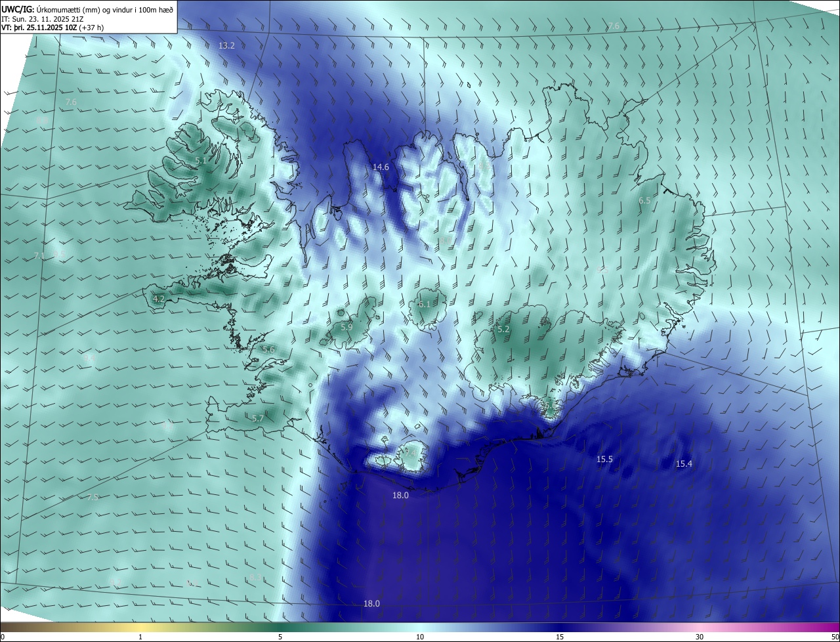Screen dimensions: 840x642
Task: Click the 6.1 value on the glacier
Action: coord(424,304)
